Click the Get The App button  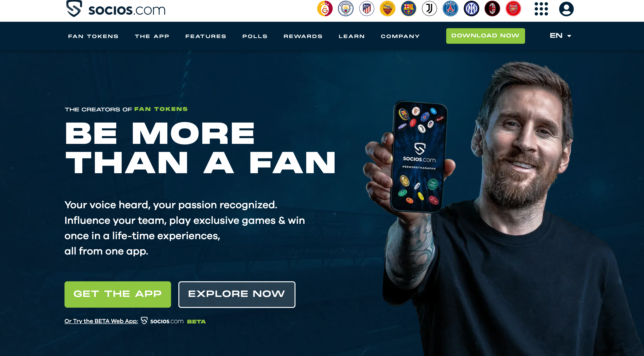pos(118,294)
